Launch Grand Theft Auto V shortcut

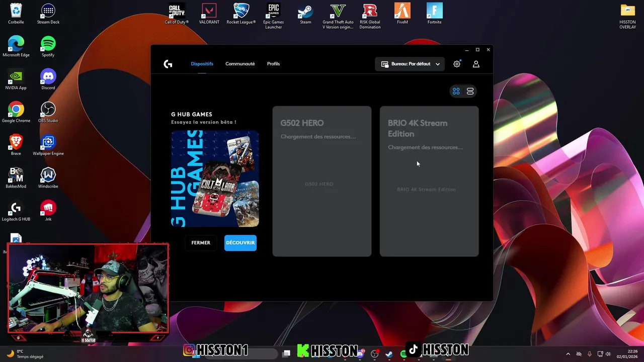click(338, 16)
